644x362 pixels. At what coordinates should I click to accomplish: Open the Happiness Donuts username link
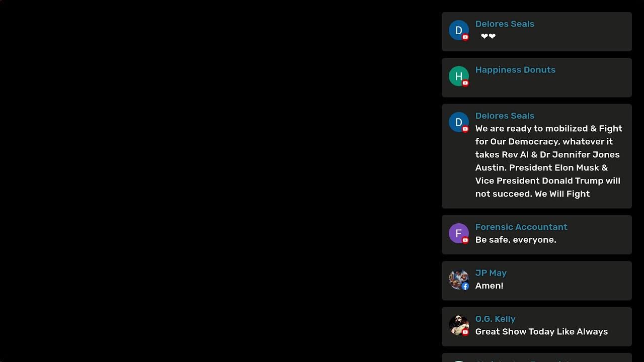click(515, 70)
